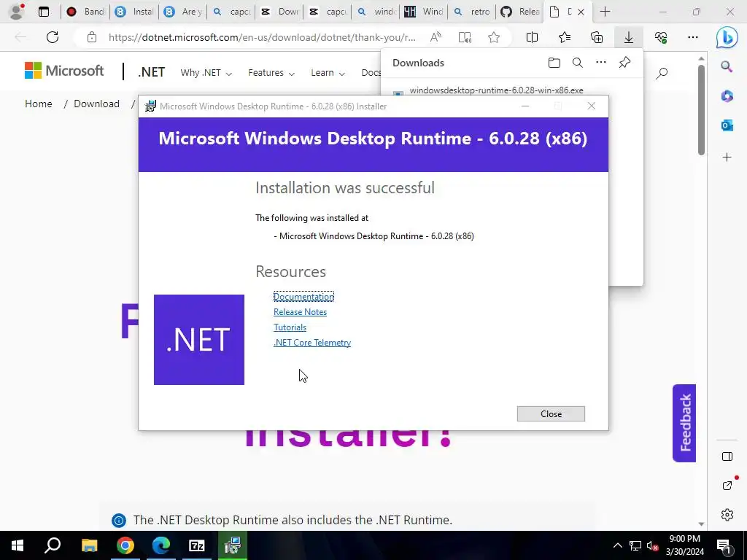747x560 pixels.
Task: Open the notification center icon
Action: click(724, 545)
